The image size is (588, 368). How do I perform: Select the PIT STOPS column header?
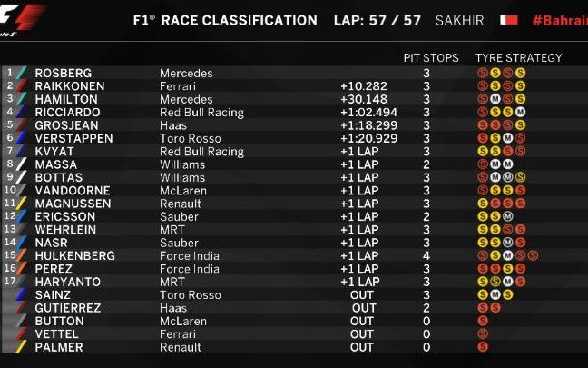431,58
